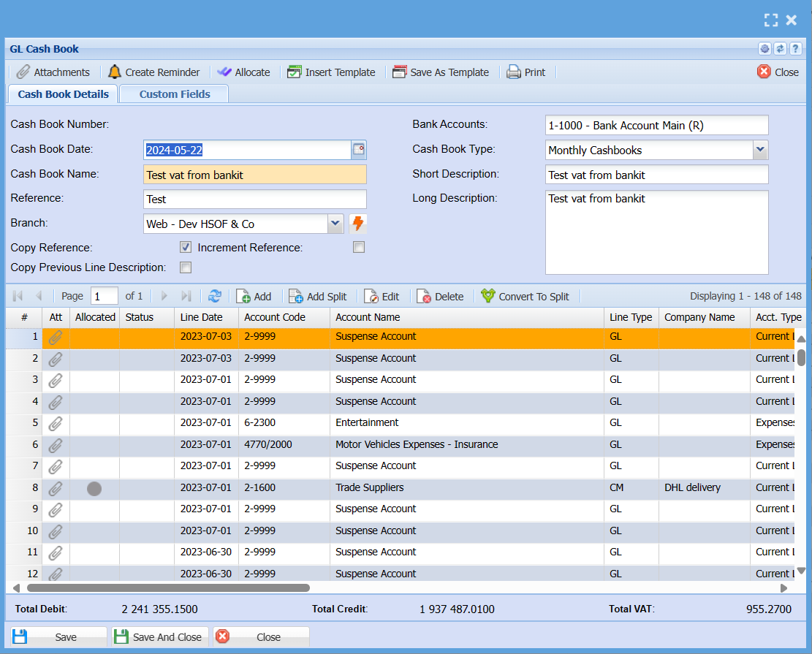Uncheck the Copy Reference checkbox
The width and height of the screenshot is (812, 654).
[186, 247]
